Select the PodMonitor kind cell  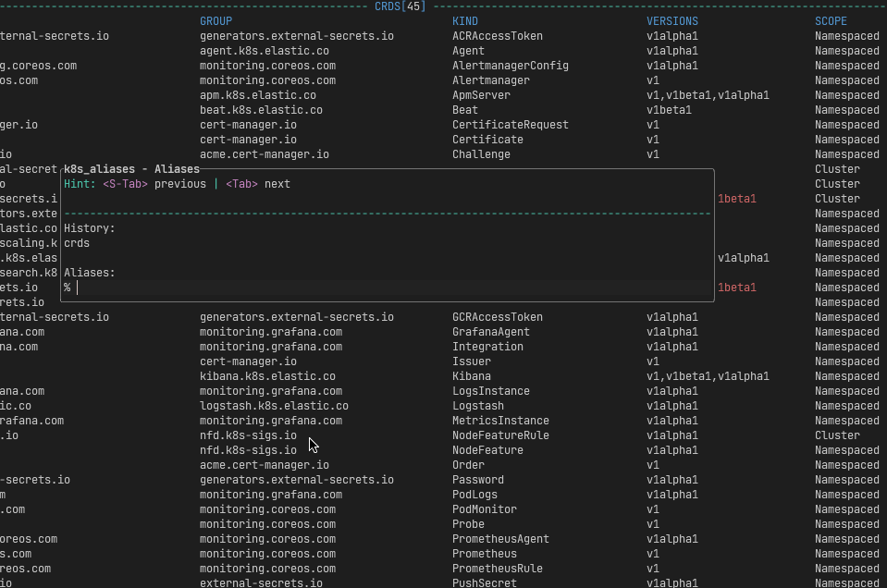click(x=485, y=509)
